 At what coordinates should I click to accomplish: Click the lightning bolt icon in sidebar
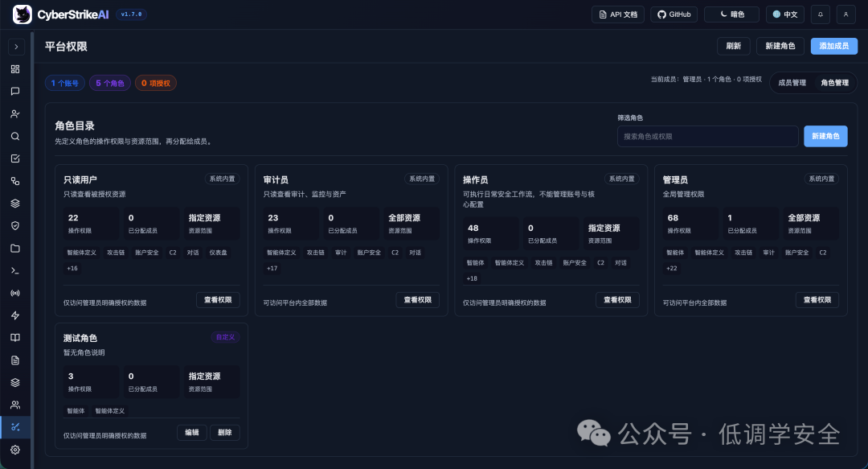pyautogui.click(x=15, y=315)
